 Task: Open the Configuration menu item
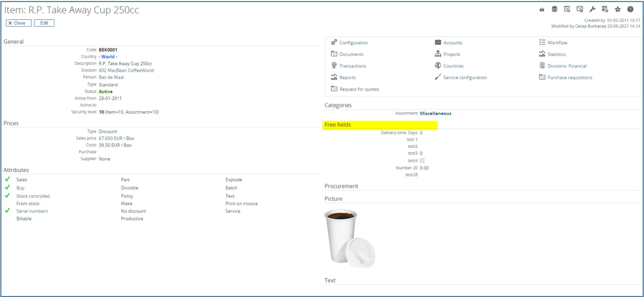[x=353, y=43]
